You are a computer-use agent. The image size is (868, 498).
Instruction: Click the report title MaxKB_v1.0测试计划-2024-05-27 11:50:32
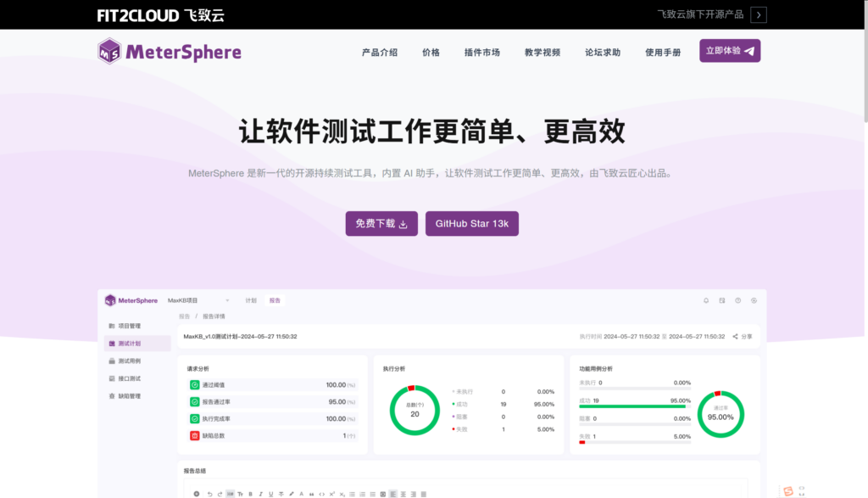click(240, 336)
